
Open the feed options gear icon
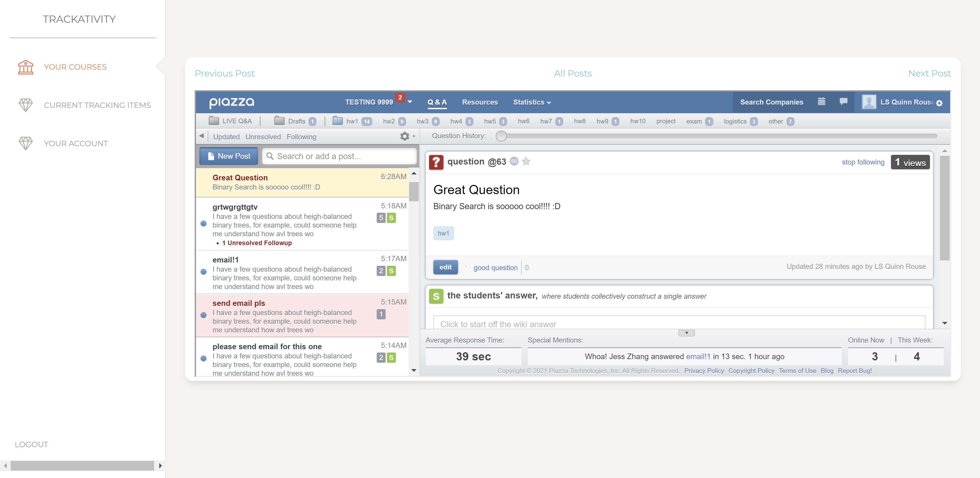(x=405, y=136)
